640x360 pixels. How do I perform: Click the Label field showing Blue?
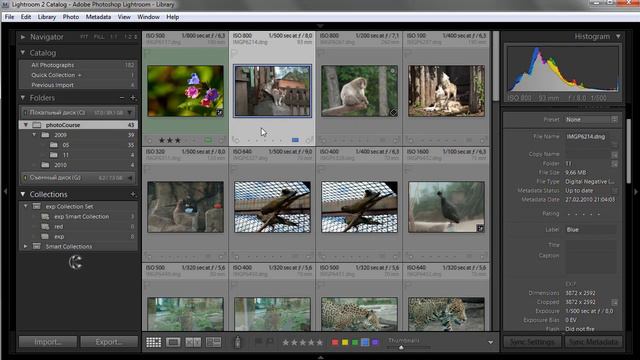590,230
